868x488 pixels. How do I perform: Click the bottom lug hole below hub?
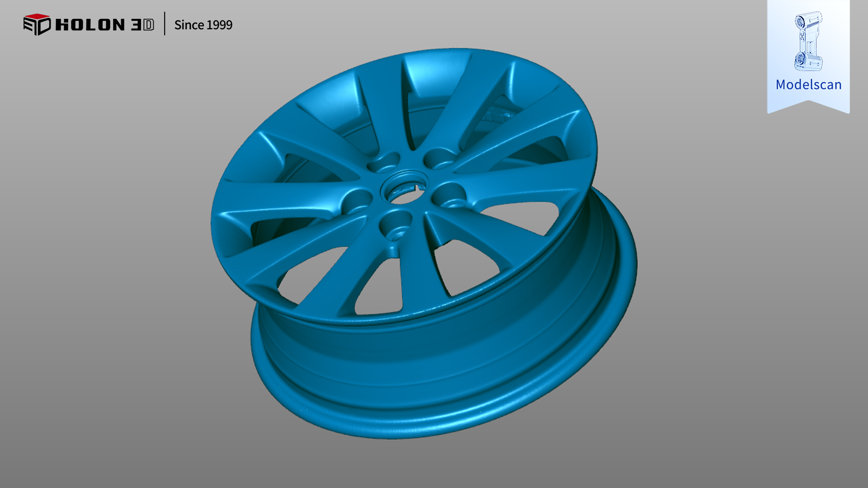(x=396, y=226)
